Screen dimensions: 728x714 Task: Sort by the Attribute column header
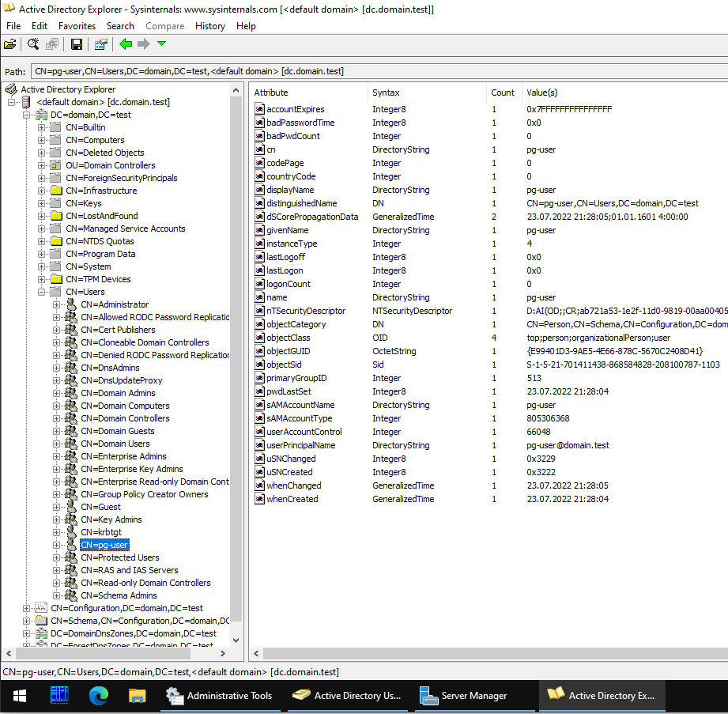pos(308,93)
